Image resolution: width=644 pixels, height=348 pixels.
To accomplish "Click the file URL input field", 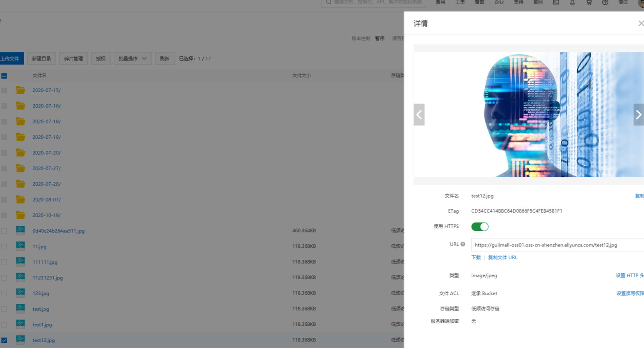I will pos(557,245).
